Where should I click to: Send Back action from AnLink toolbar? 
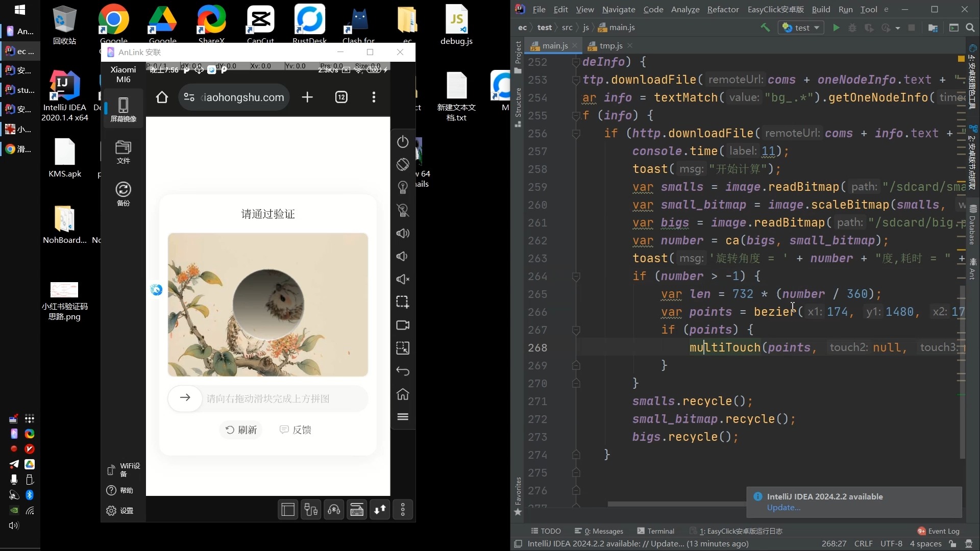(403, 371)
